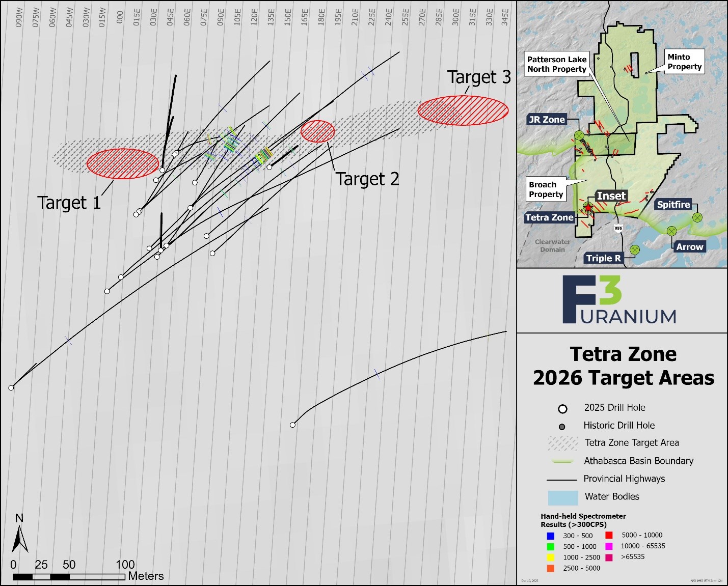Image resolution: width=728 pixels, height=586 pixels.
Task: Click the isolated southeast drill hole collar
Action: pos(293,425)
